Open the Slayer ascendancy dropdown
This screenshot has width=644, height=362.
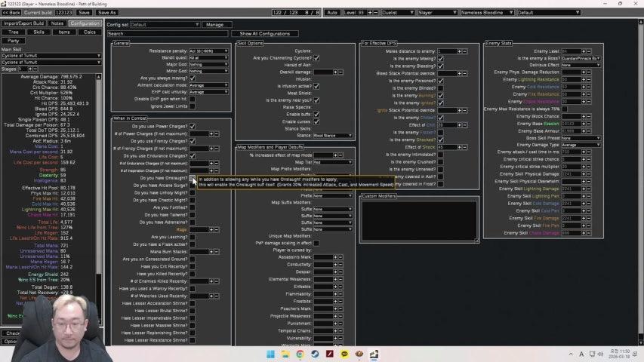tap(437, 13)
